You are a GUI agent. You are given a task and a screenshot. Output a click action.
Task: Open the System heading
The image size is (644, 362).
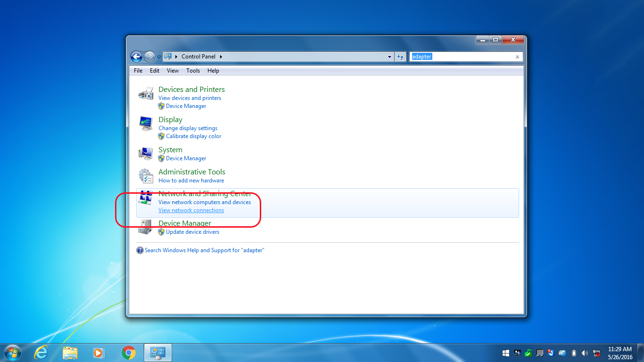170,150
